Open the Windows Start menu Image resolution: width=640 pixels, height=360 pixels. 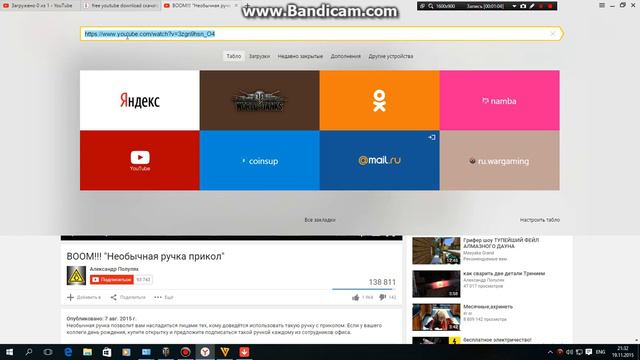[9, 352]
